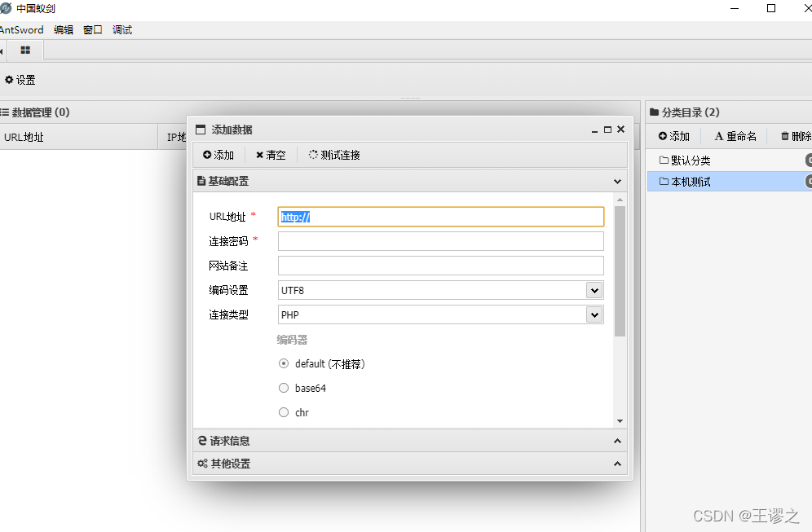The width and height of the screenshot is (812, 532).
Task: Click the 其他设置 gears icon
Action: coord(202,464)
